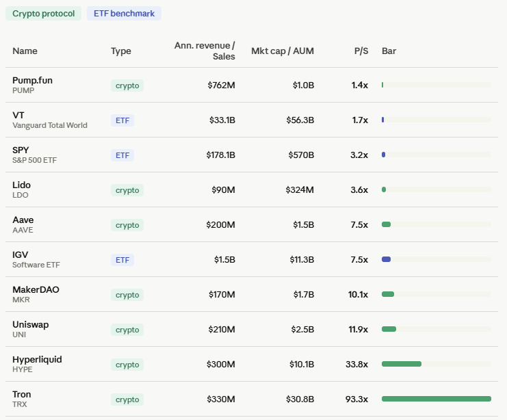Click the 33.8x P/S value

pos(356,365)
